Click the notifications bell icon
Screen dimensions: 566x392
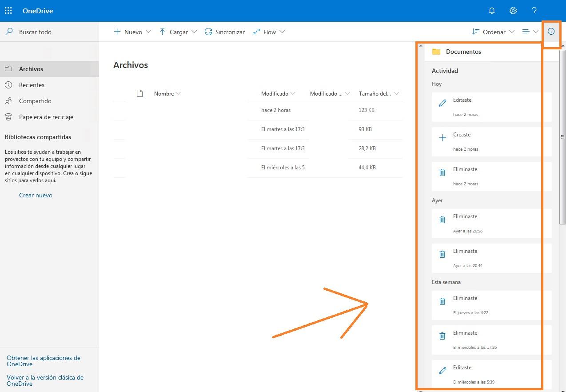(492, 10)
